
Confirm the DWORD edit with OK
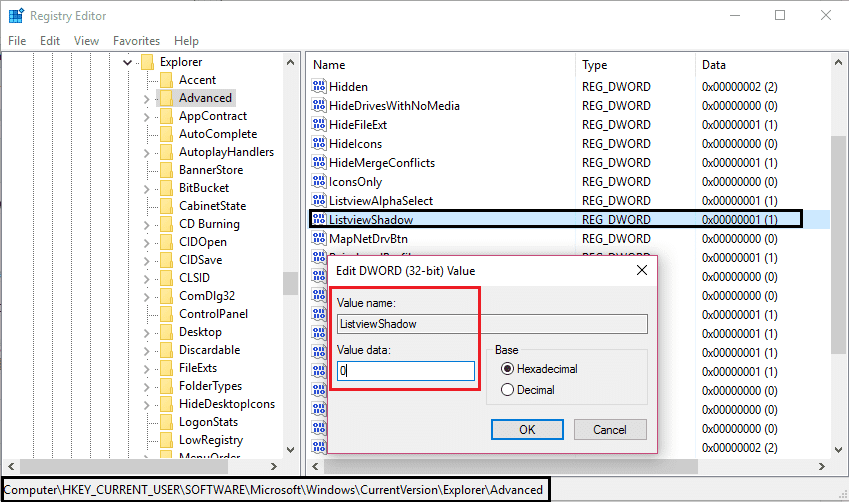tap(527, 429)
